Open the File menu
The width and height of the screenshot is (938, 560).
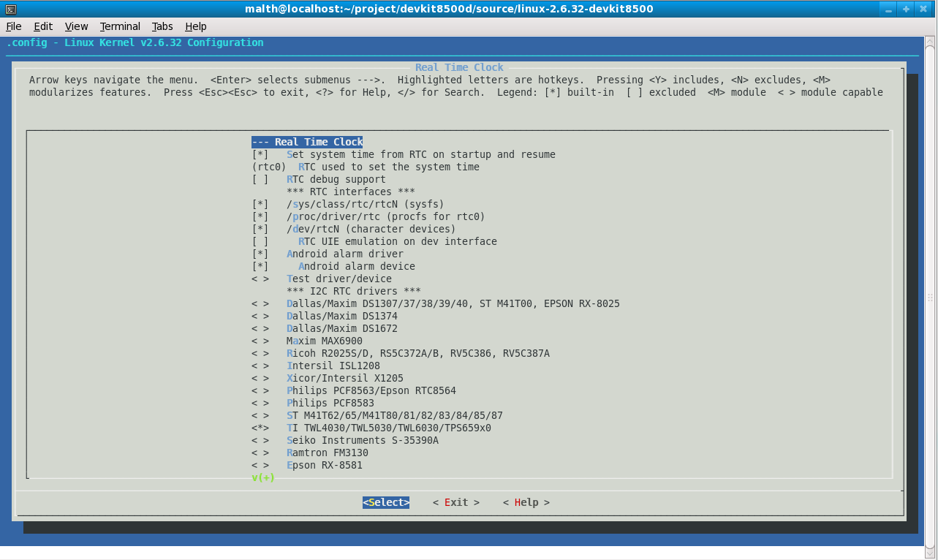click(14, 26)
